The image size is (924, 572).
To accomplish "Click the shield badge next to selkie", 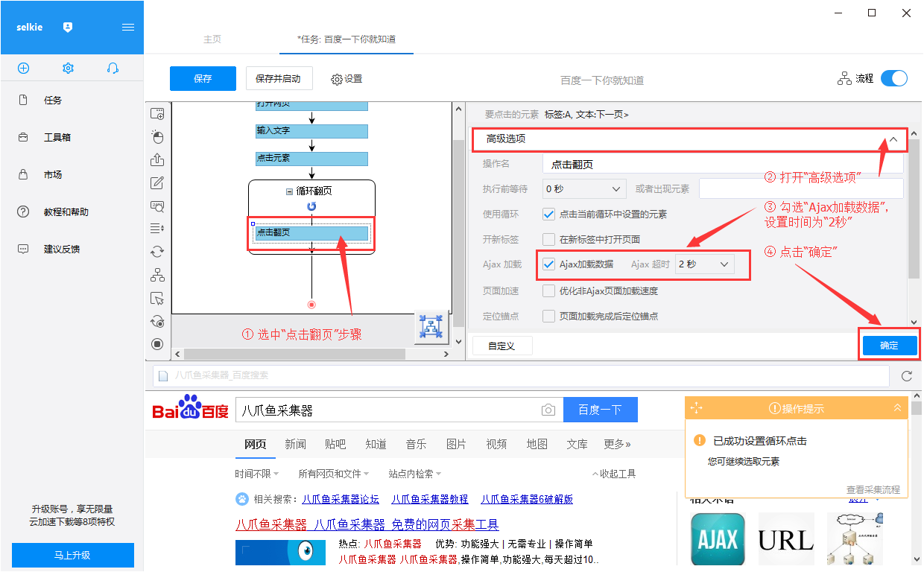I will [x=68, y=27].
